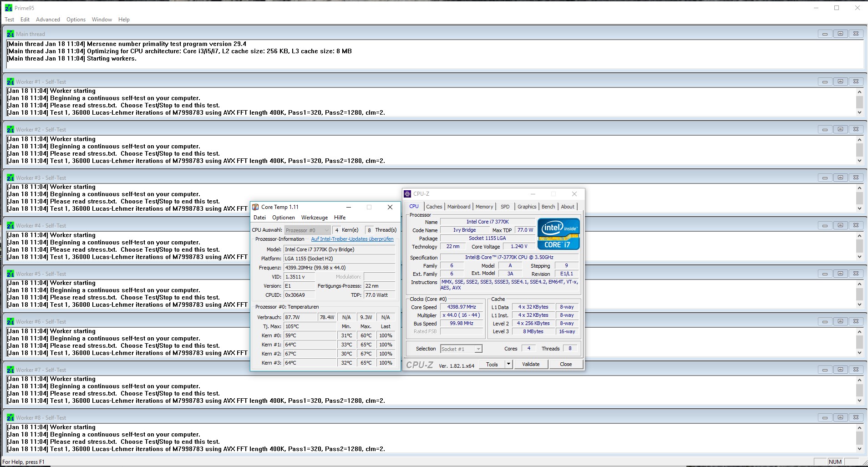Click the Tj. Max value 105°C
868x467 pixels.
pyautogui.click(x=310, y=326)
